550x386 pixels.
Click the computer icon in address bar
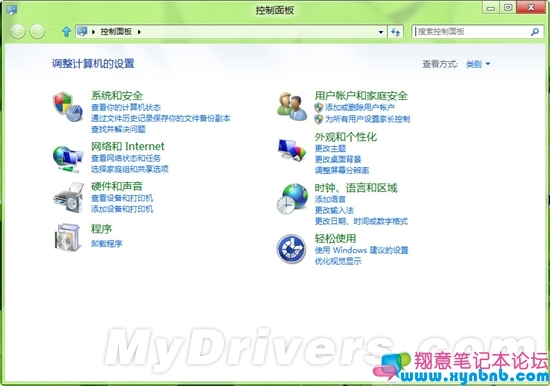coord(82,31)
